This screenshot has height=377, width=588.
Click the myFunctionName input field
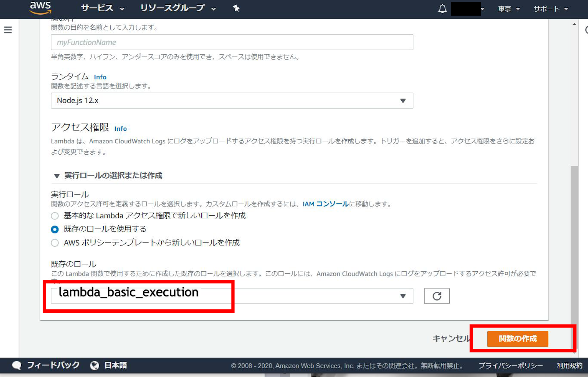[232, 42]
